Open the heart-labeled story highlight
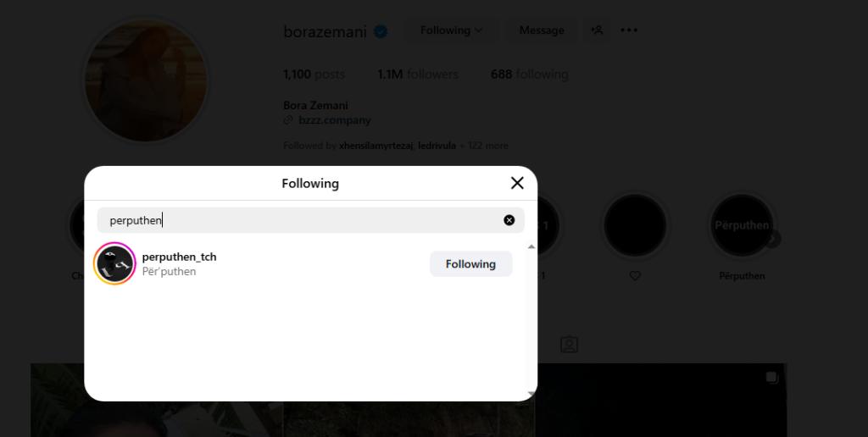Screen dimensions: 868x437 coord(635,226)
